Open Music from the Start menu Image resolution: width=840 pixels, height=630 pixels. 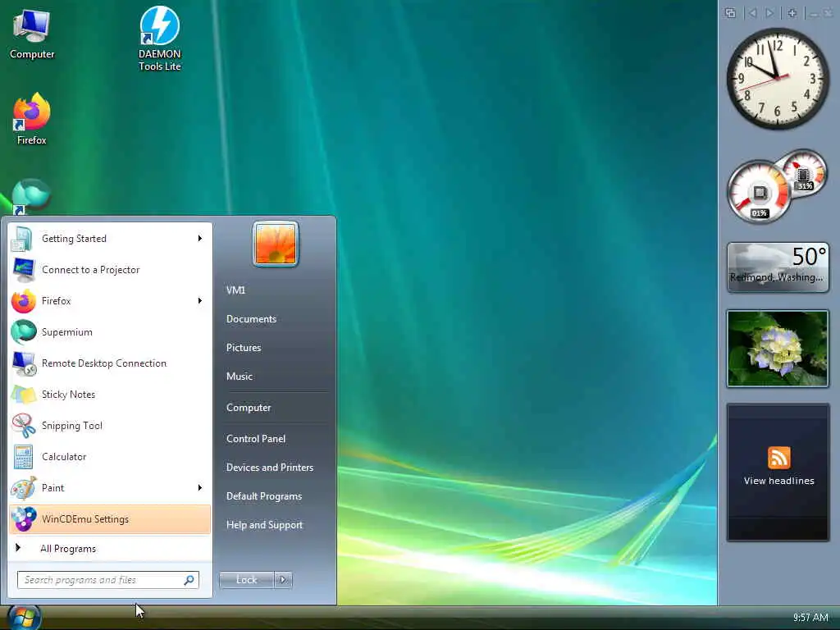(x=240, y=377)
